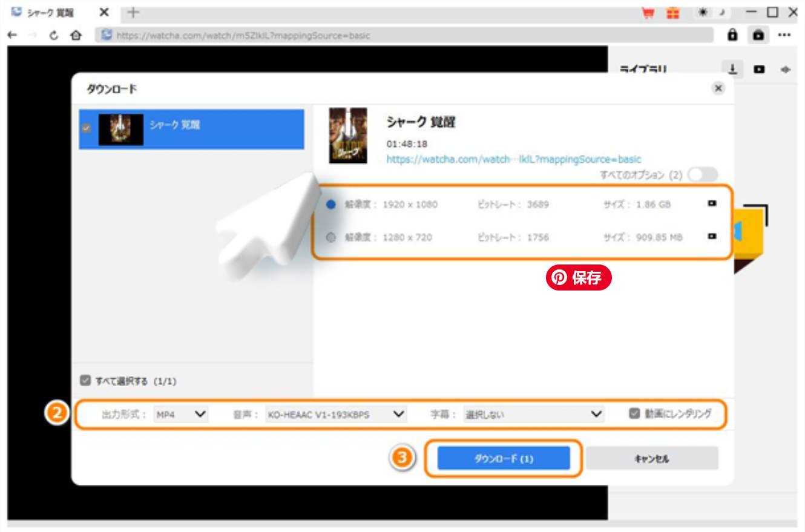Open library video icon
This screenshot has width=805, height=532.
(x=759, y=70)
